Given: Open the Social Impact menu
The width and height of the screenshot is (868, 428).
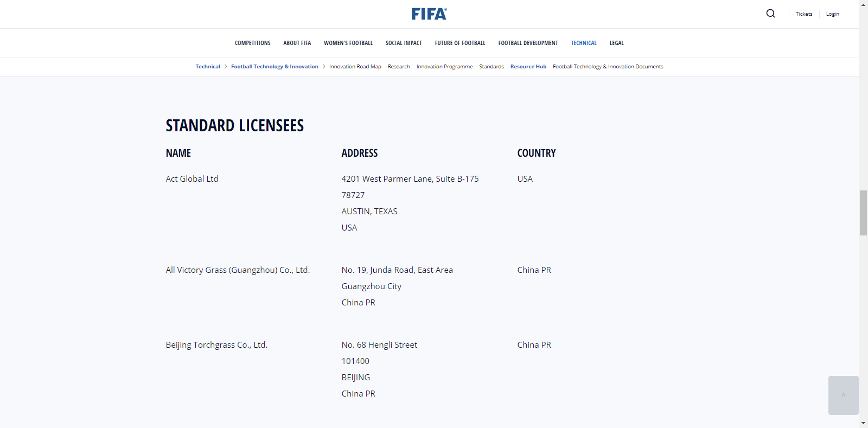Looking at the screenshot, I should point(404,43).
